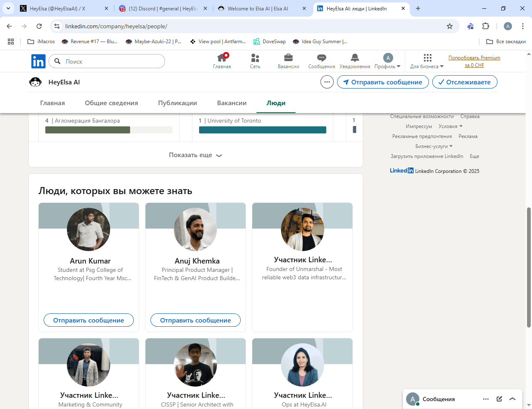
Task: Switch to the Главная company tab
Action: pyautogui.click(x=52, y=103)
